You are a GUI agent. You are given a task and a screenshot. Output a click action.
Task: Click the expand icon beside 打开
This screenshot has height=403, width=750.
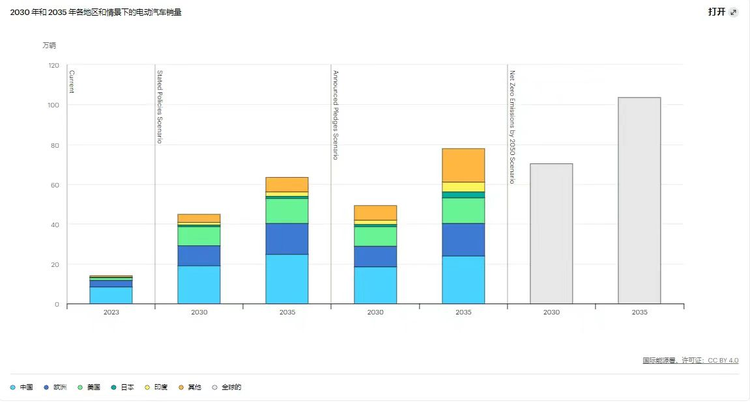(x=733, y=12)
